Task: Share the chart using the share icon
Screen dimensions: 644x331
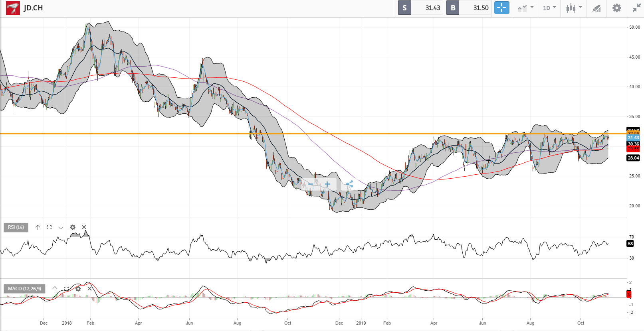Action: pyautogui.click(x=349, y=184)
